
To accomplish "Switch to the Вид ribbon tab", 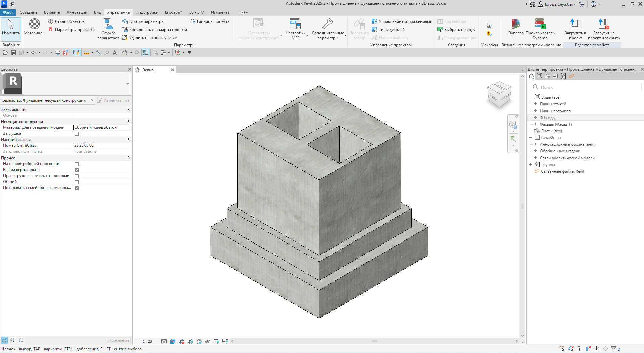I will pos(97,12).
